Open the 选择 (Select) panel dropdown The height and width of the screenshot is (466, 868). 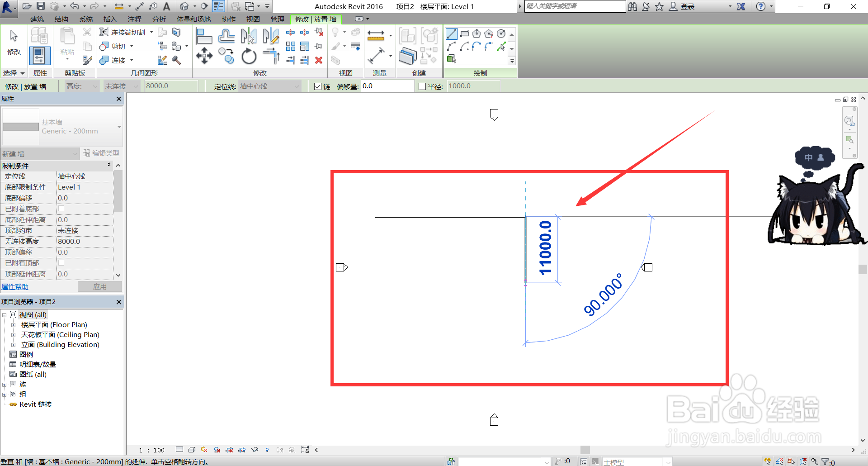[x=14, y=73]
